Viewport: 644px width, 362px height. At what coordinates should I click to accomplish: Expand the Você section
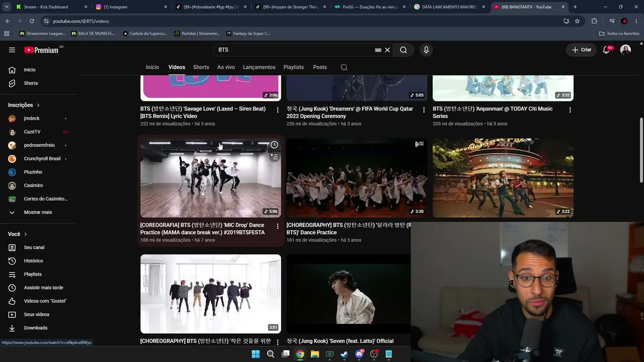17,234
